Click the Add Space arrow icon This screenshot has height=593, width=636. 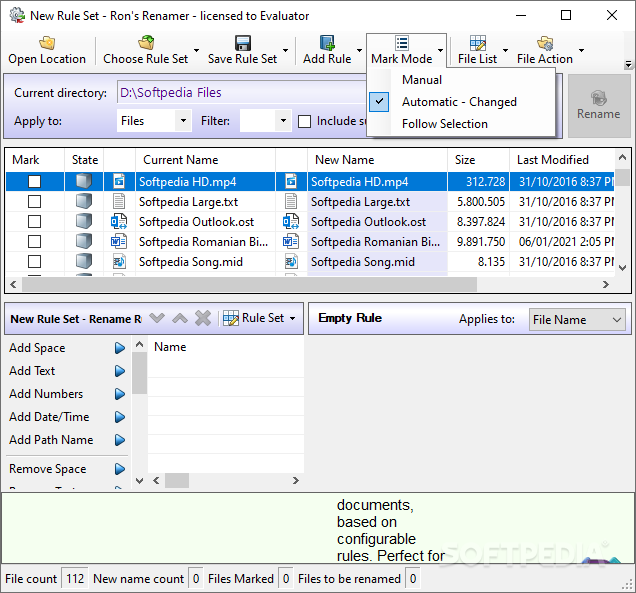(120, 348)
